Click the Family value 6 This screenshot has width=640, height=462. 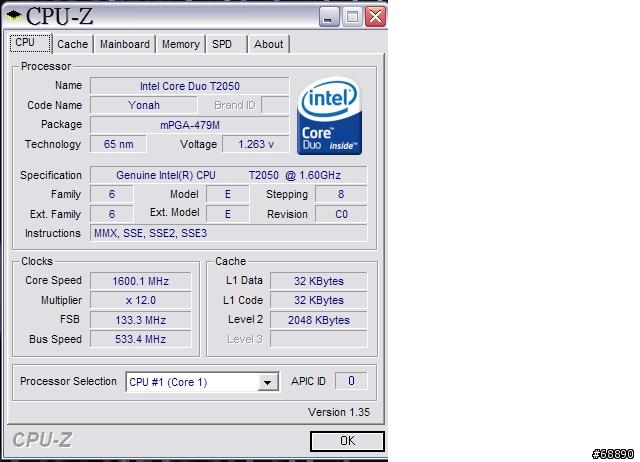click(x=112, y=194)
